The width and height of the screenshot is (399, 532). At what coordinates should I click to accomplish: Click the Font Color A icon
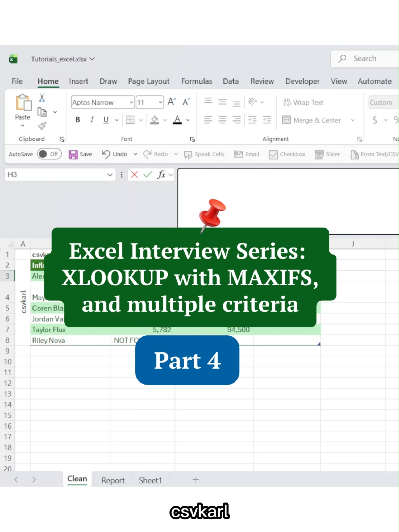177,120
